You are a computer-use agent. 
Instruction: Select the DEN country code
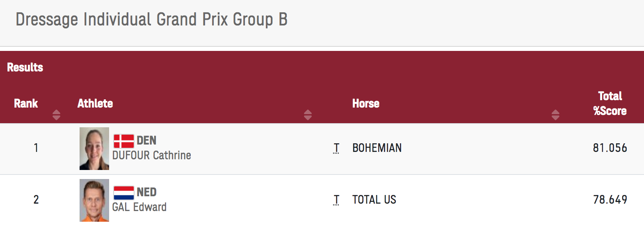coord(146,140)
